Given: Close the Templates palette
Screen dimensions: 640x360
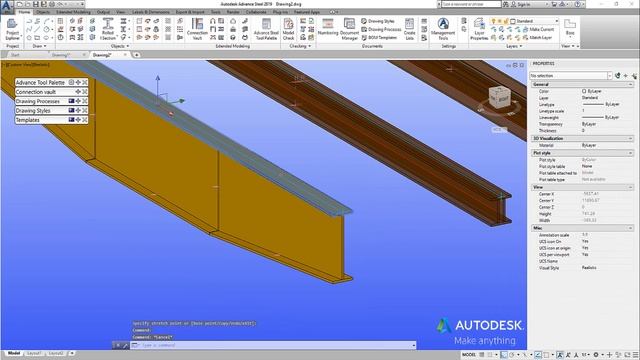Looking at the screenshot, I should pyautogui.click(x=85, y=120).
